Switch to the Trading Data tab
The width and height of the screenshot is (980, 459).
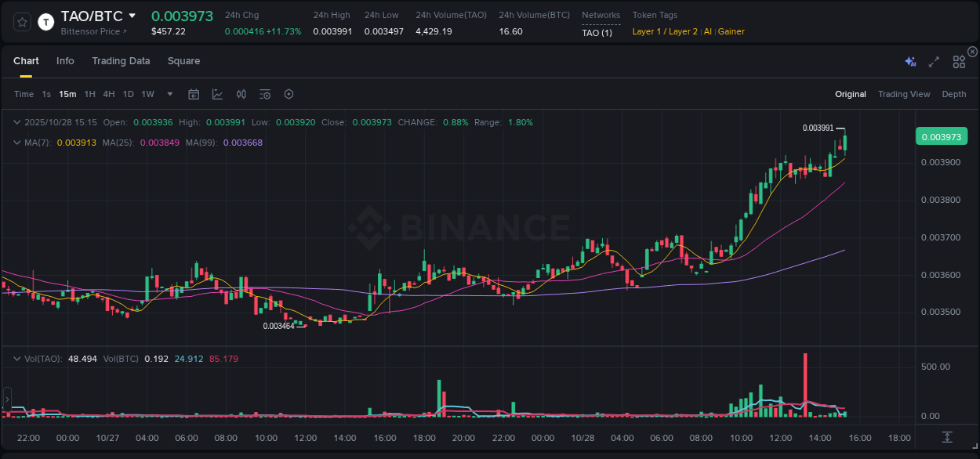click(x=121, y=60)
